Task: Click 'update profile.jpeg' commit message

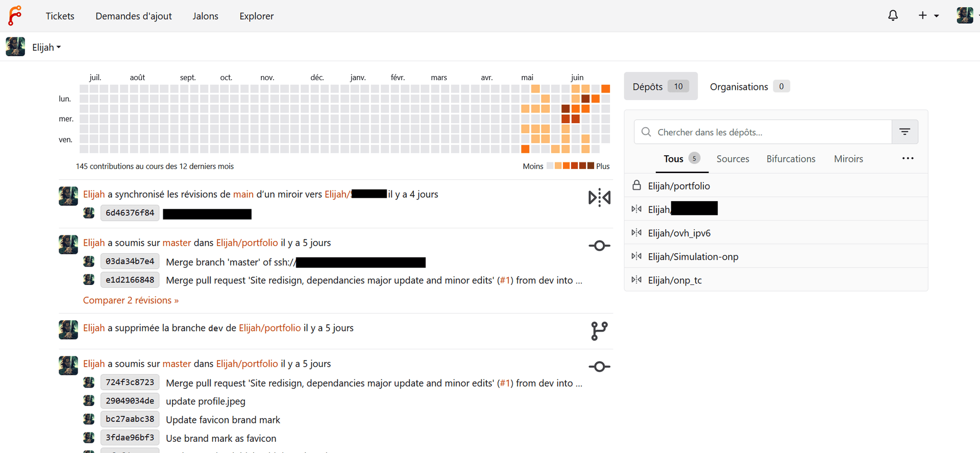Action: click(206, 401)
